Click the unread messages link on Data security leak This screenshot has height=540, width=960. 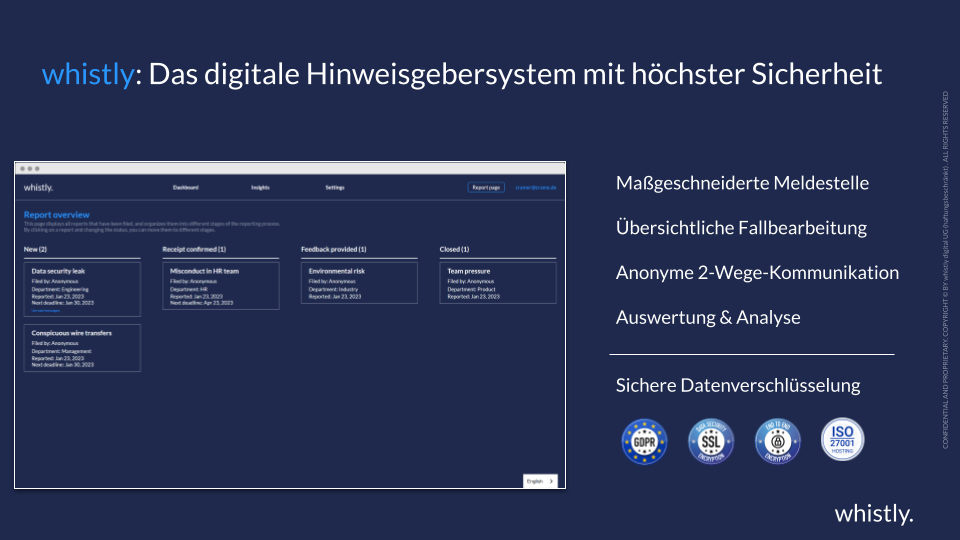click(x=46, y=310)
